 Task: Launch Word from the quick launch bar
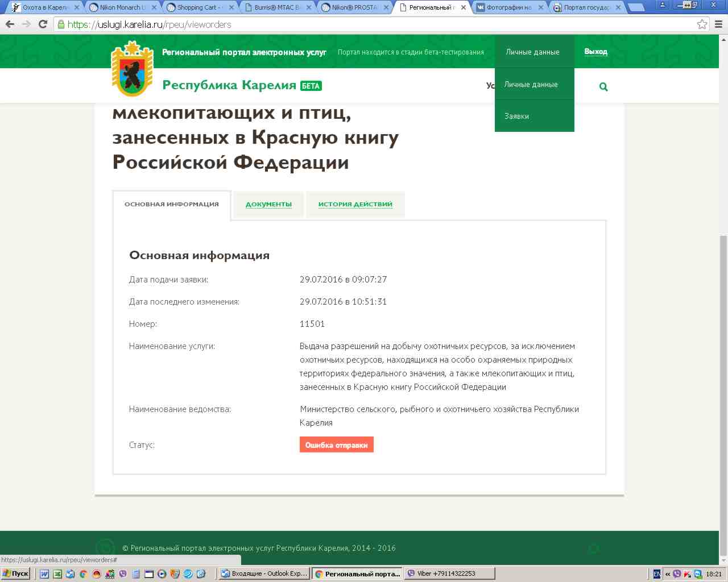click(44, 574)
